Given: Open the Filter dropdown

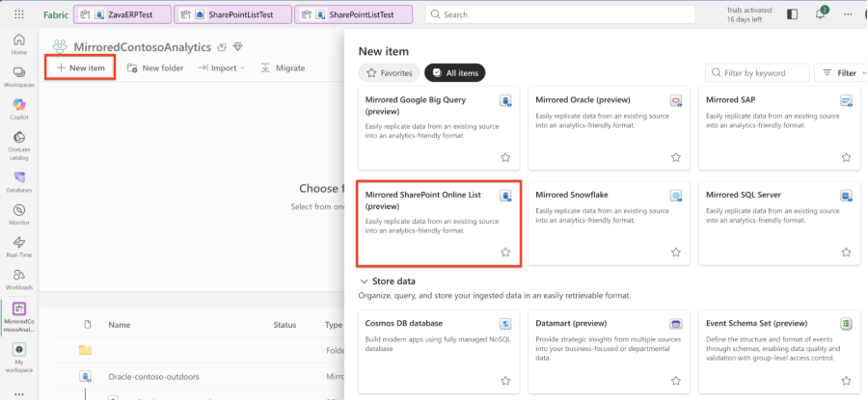Looking at the screenshot, I should [x=841, y=72].
